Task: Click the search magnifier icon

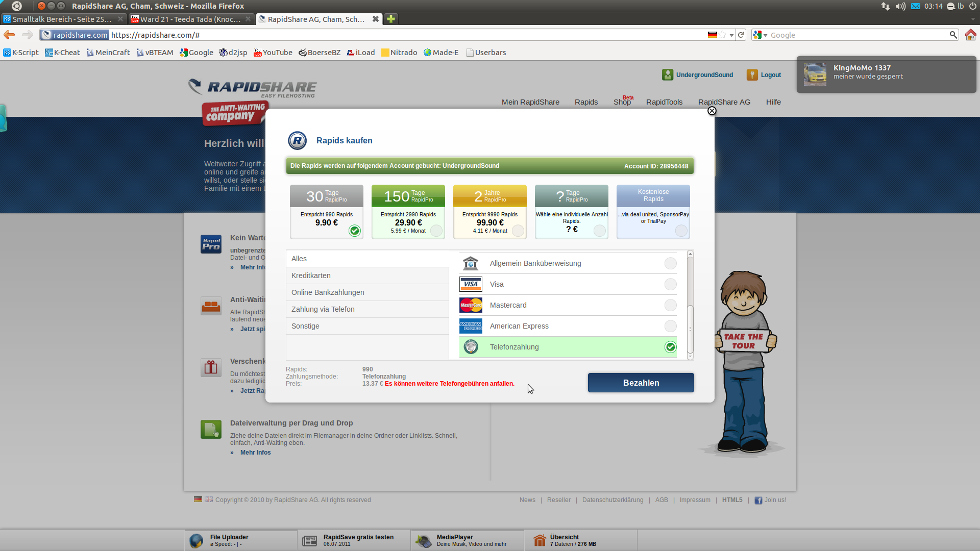Action: point(953,35)
